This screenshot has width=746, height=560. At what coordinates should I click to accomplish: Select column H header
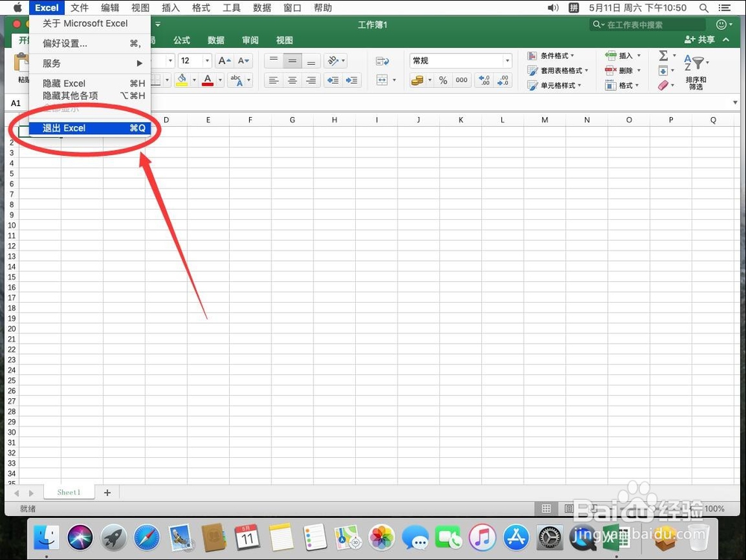334,120
